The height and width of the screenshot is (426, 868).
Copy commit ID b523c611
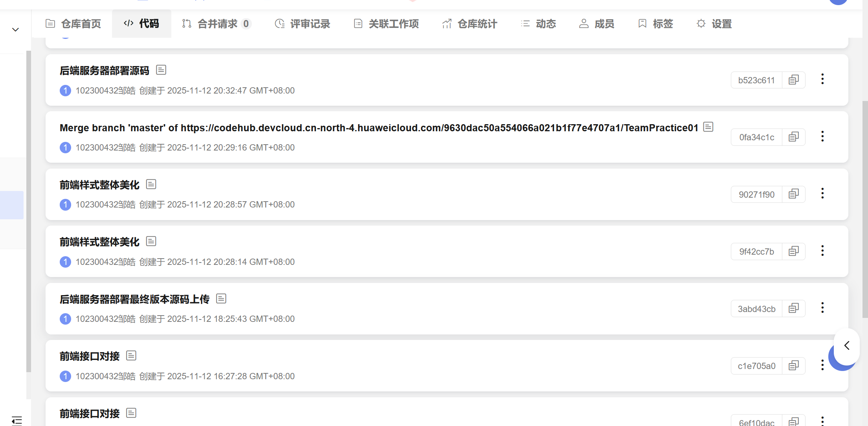794,80
